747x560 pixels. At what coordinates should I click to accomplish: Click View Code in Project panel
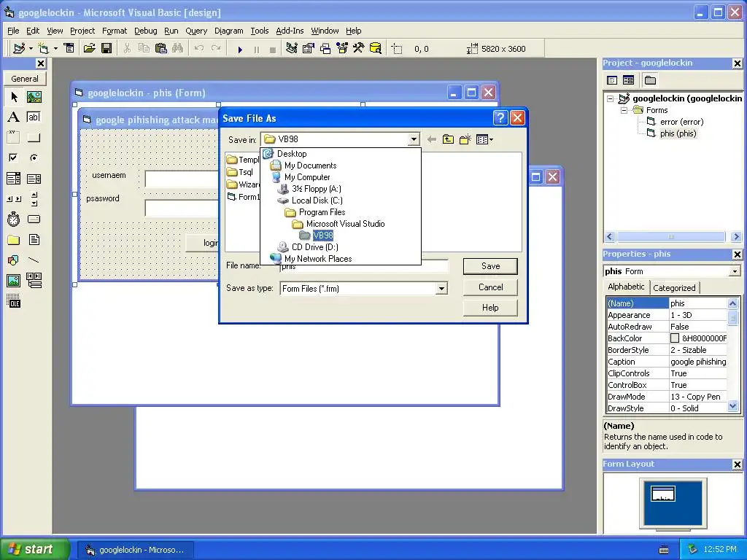click(x=612, y=80)
